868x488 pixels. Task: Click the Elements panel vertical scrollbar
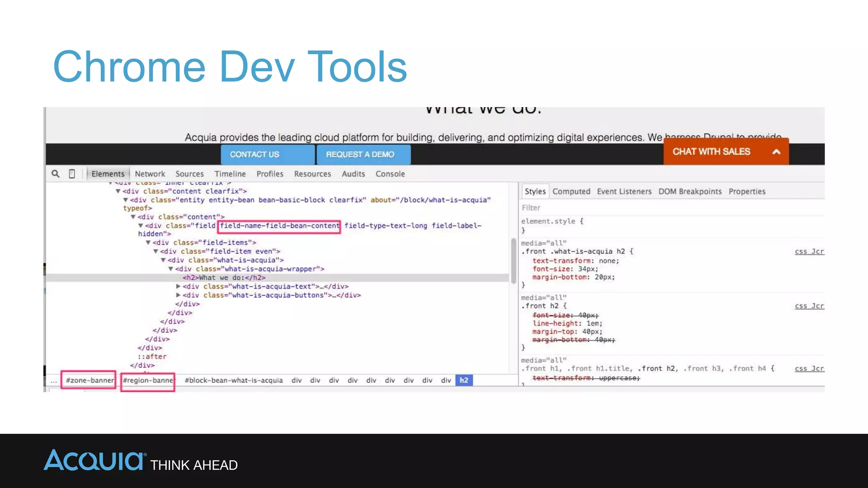click(x=514, y=261)
